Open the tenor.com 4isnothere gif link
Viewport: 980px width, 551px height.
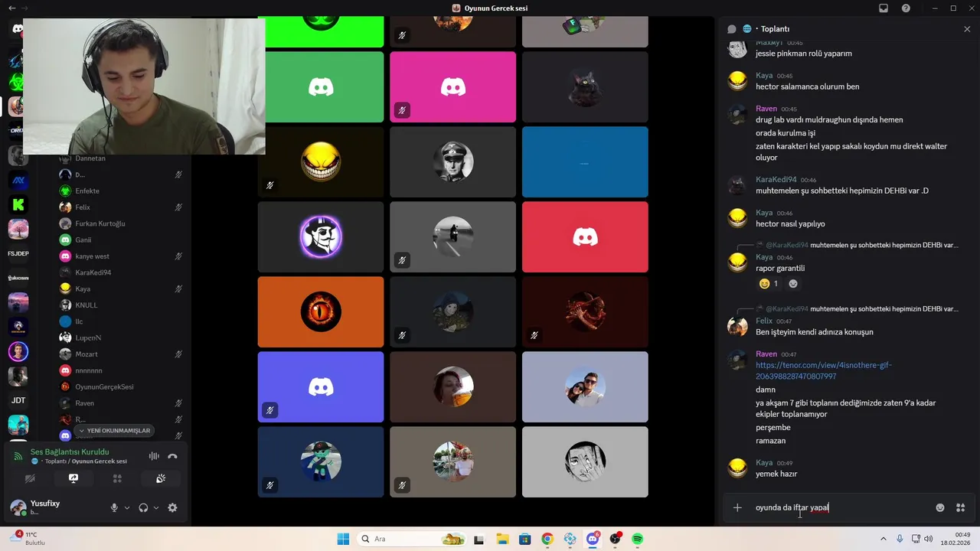(x=824, y=371)
